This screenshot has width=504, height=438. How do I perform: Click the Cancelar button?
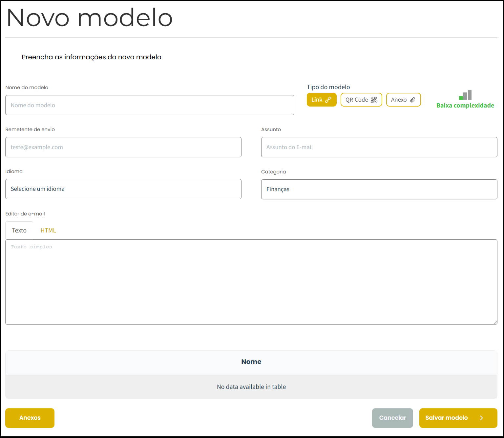pyautogui.click(x=392, y=418)
